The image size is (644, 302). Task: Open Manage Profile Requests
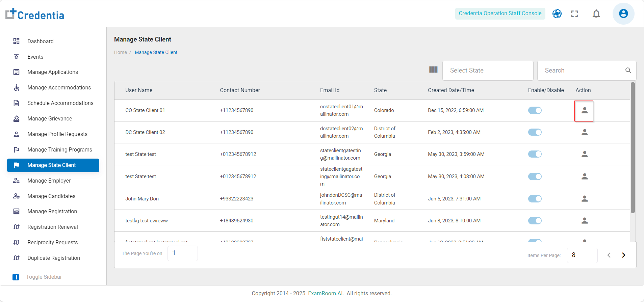(x=53, y=134)
